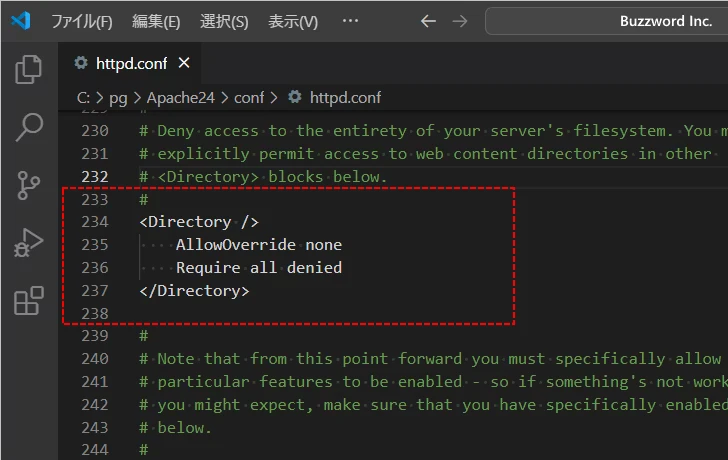Select the httpd.conf breadcrumb segment
The width and height of the screenshot is (728, 460).
click(345, 97)
